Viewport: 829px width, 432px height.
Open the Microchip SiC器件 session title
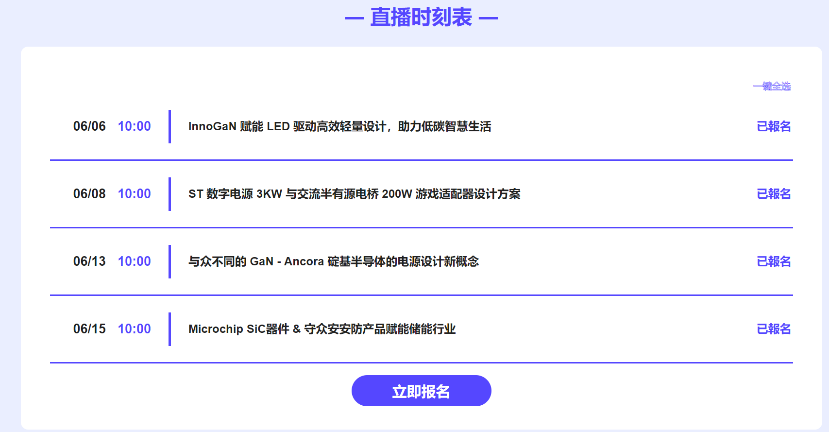[x=322, y=329]
